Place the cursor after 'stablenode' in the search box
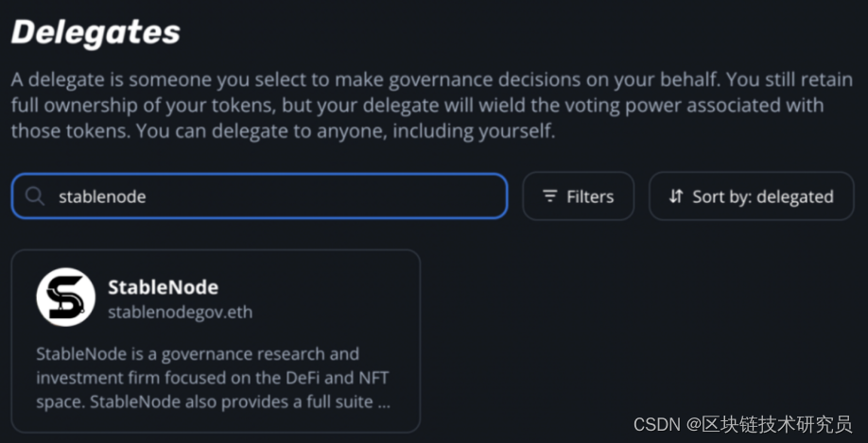 pos(148,196)
